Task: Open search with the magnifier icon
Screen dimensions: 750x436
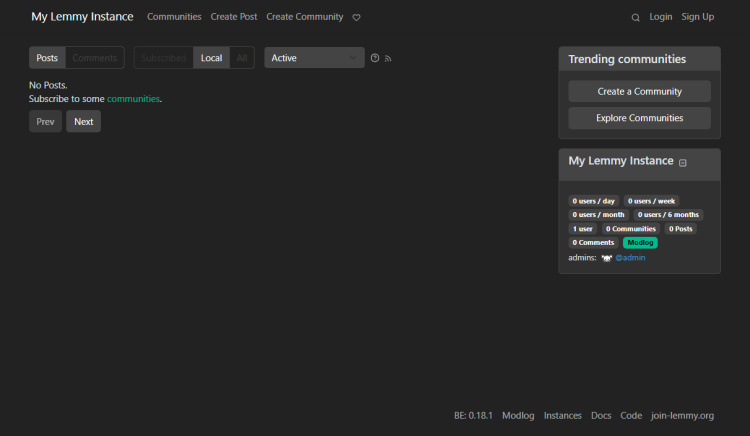Action: pyautogui.click(x=635, y=17)
